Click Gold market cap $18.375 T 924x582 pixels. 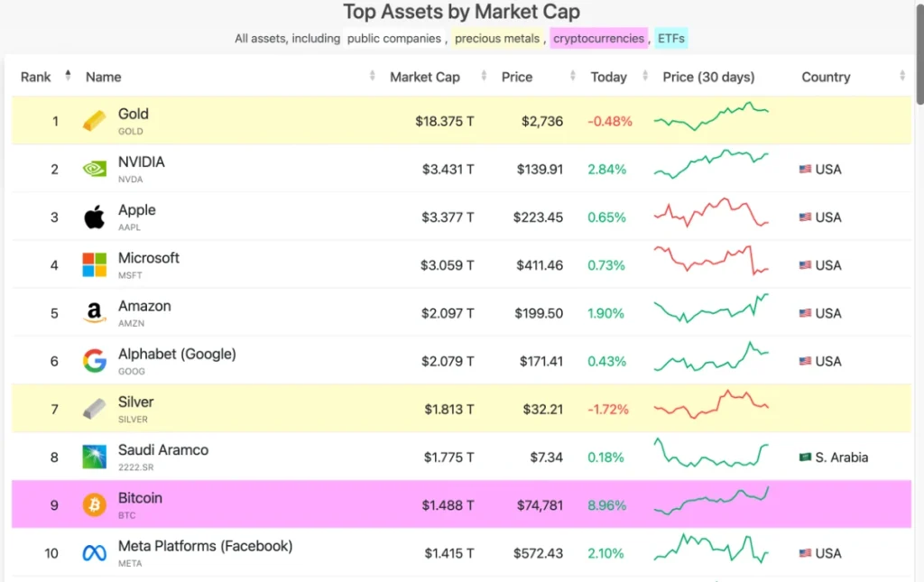coord(444,121)
